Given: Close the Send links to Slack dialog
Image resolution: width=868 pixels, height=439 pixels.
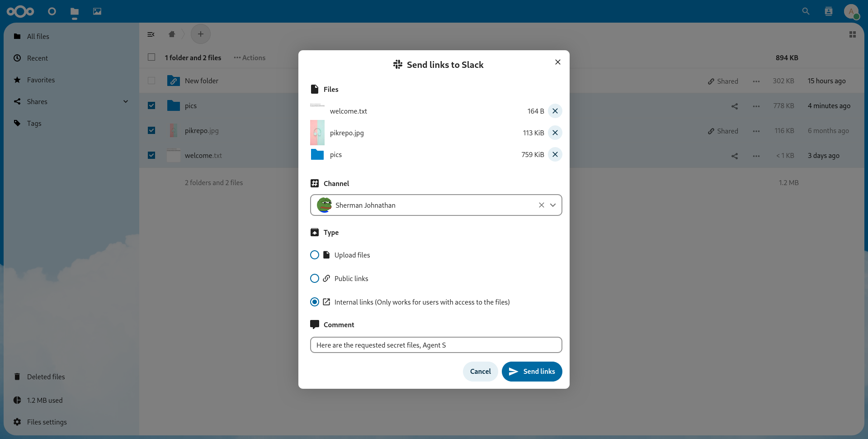Looking at the screenshot, I should pyautogui.click(x=558, y=62).
